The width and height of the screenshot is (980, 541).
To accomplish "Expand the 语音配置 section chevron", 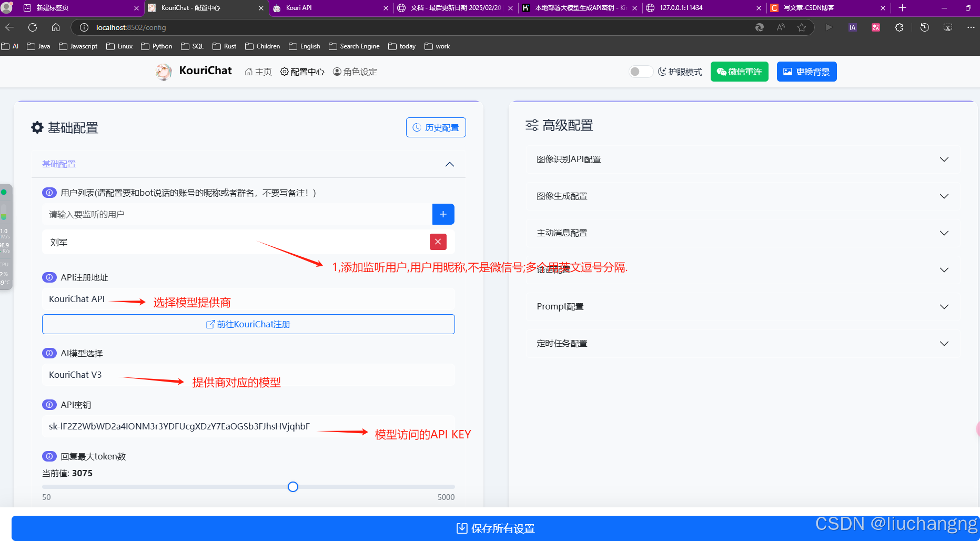I will (944, 270).
